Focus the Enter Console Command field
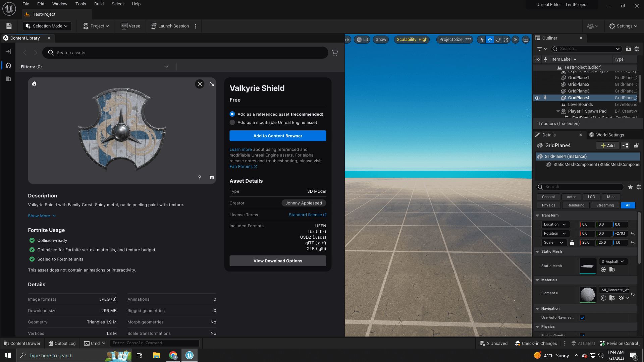 pos(155,343)
